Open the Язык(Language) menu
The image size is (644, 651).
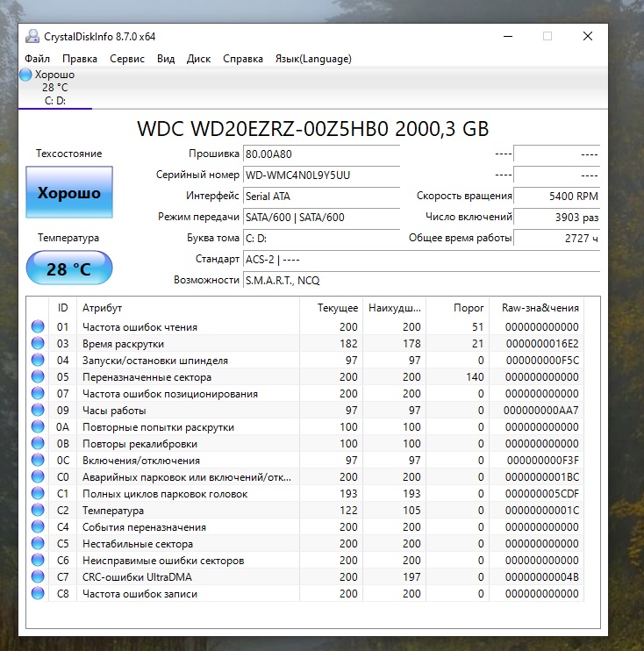313,59
